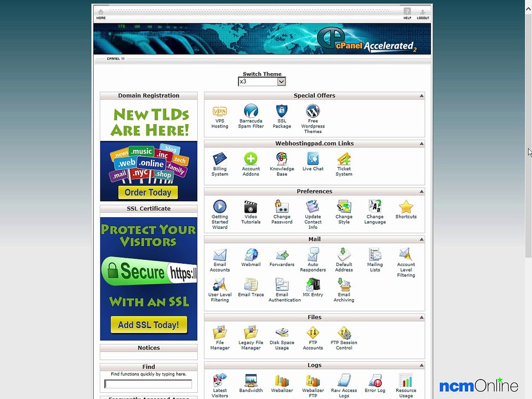Start a Live Chat

[313, 162]
